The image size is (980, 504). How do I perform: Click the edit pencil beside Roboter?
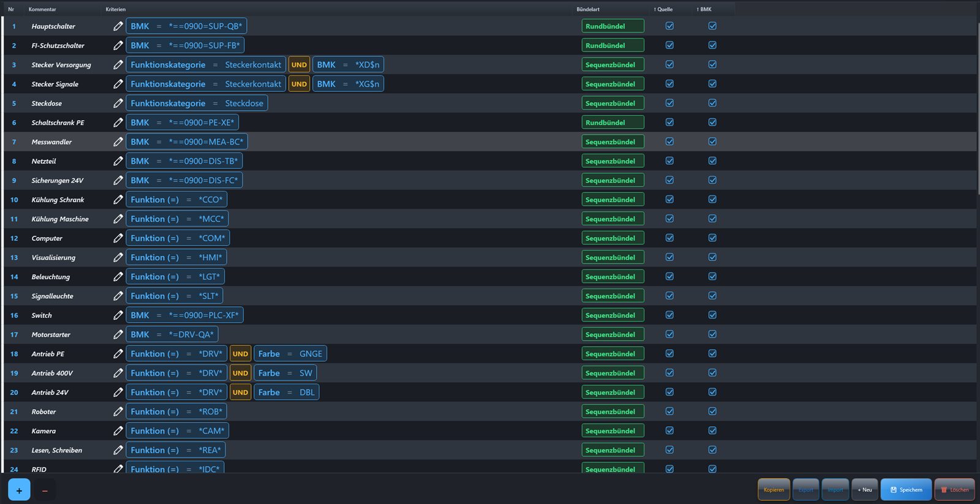[118, 412]
